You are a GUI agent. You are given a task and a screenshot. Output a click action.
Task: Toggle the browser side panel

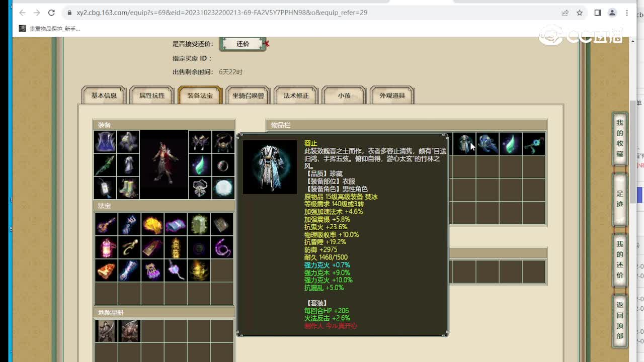point(598,13)
